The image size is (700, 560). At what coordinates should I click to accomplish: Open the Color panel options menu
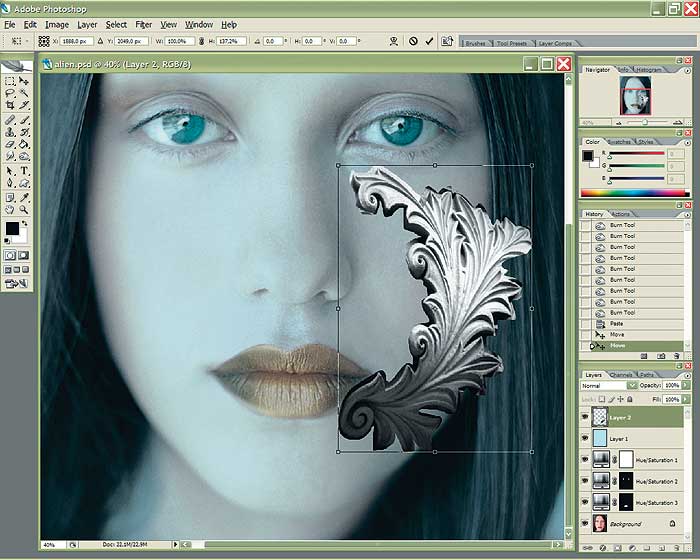tap(688, 142)
